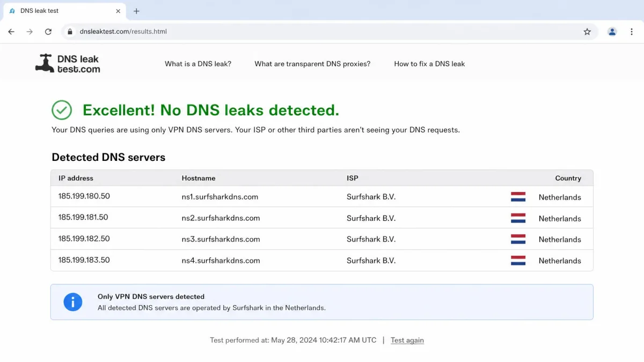The height and width of the screenshot is (362, 644).
Task: Open What are transparent DNS proxies? page
Action: pos(312,64)
